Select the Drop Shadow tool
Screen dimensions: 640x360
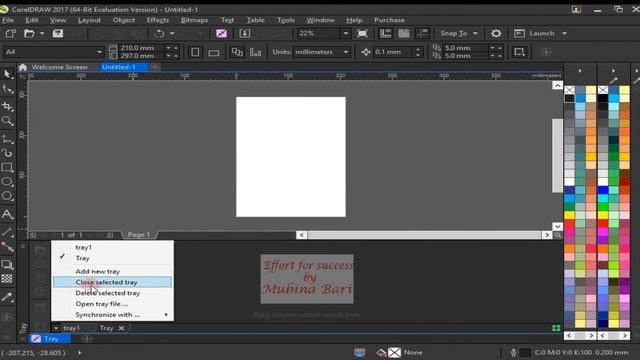tap(7, 264)
